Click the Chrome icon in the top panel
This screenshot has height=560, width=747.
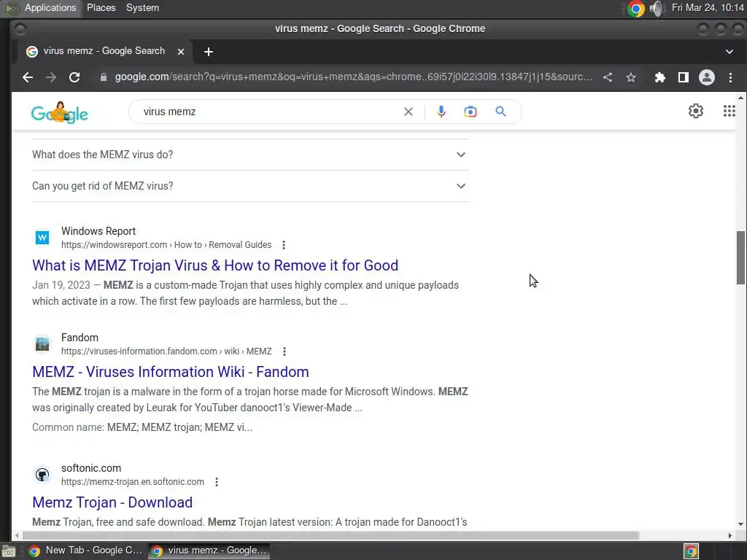pos(635,9)
